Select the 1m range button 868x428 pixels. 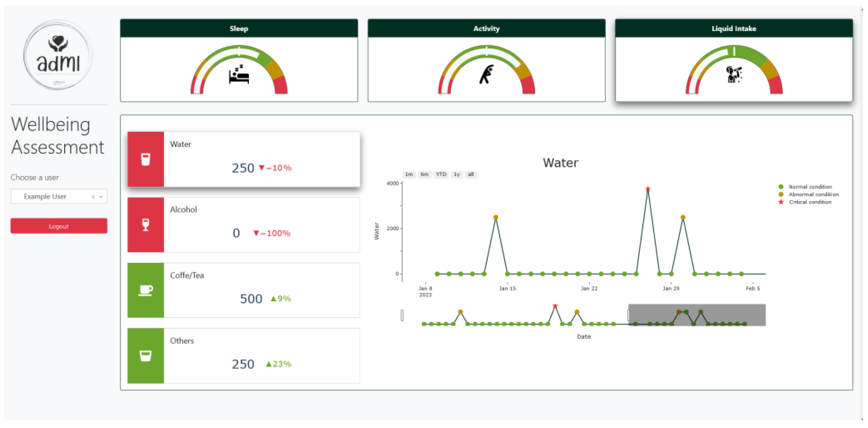pos(409,174)
